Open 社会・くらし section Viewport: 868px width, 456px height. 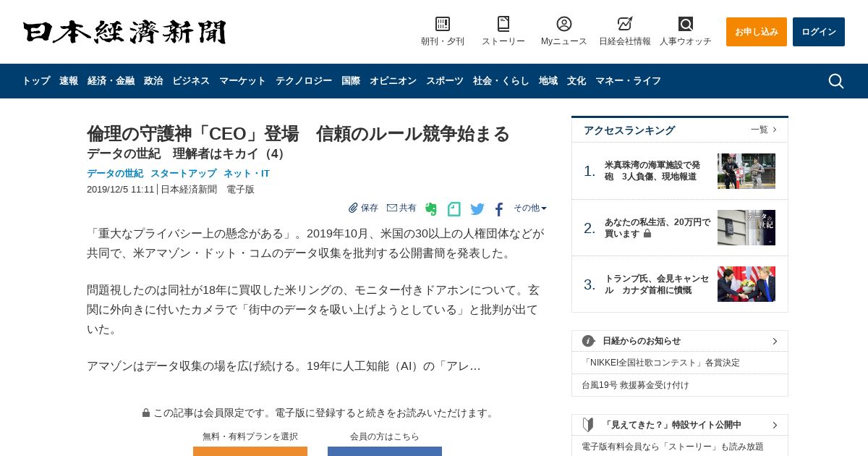(x=501, y=81)
